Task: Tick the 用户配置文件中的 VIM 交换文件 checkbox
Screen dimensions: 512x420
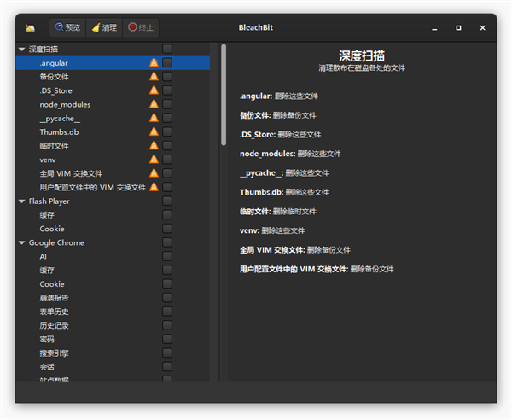Action: pyautogui.click(x=167, y=187)
